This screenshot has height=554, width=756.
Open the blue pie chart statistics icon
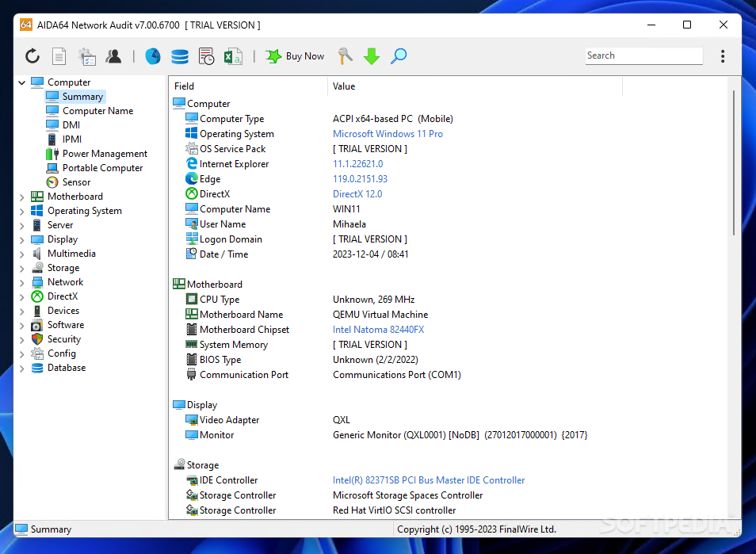(153, 56)
